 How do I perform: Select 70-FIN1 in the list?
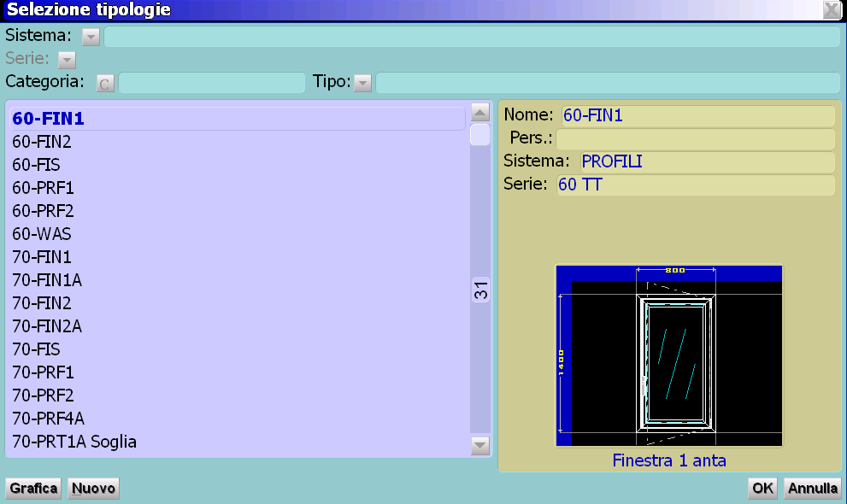238,257
